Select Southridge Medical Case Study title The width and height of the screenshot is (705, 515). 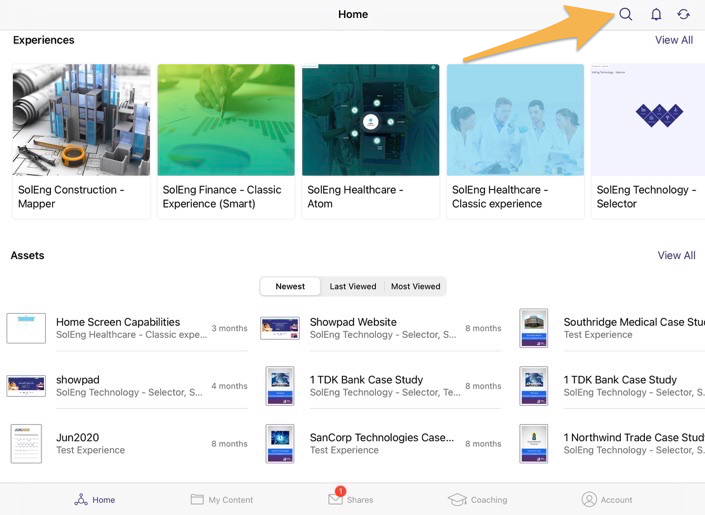634,322
